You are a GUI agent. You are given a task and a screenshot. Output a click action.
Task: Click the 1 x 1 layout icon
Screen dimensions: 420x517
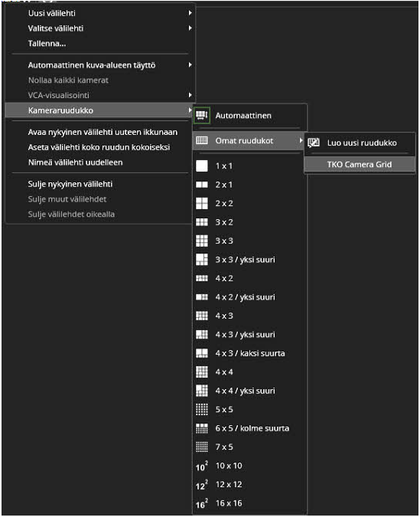click(202, 166)
